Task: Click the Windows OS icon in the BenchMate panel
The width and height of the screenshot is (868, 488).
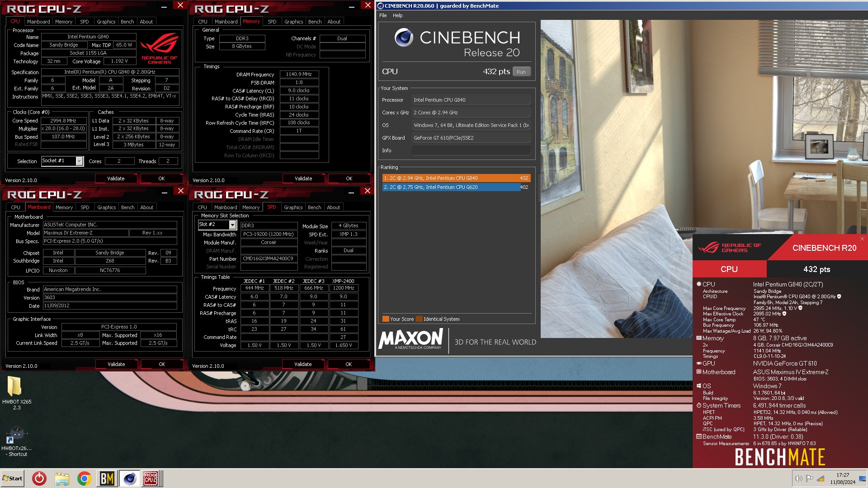Action: click(x=699, y=386)
